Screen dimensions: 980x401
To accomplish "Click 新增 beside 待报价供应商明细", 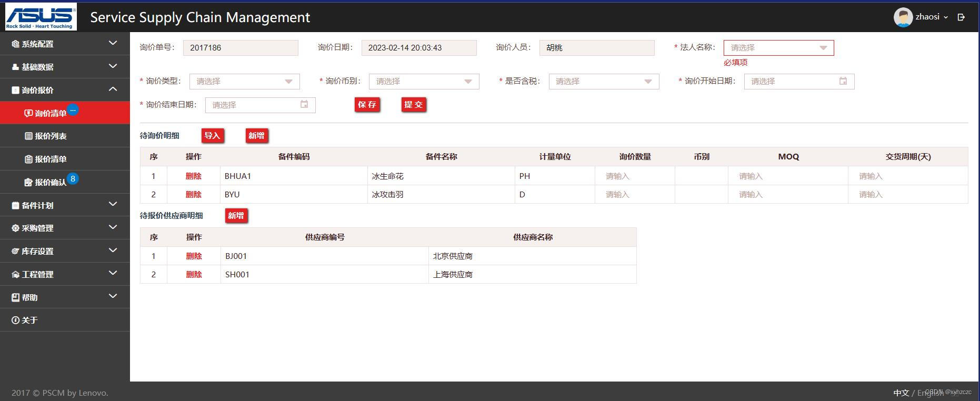I will click(x=236, y=216).
